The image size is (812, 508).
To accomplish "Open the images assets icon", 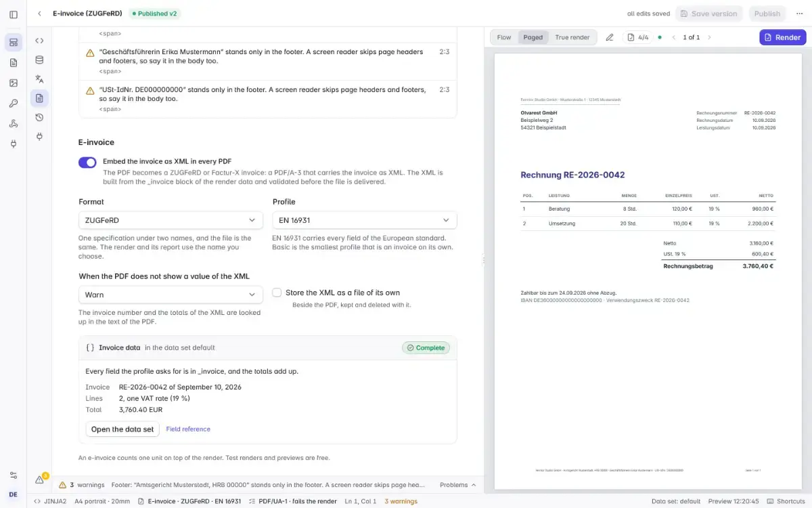I will tap(14, 83).
